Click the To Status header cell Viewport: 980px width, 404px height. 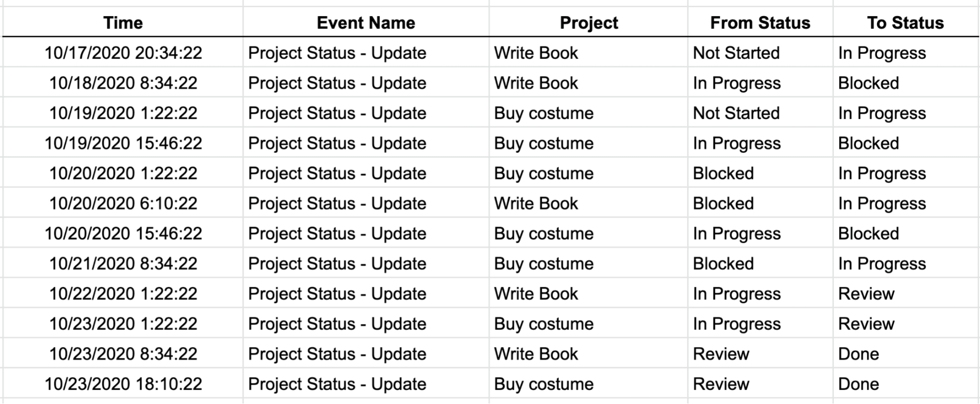tap(905, 23)
